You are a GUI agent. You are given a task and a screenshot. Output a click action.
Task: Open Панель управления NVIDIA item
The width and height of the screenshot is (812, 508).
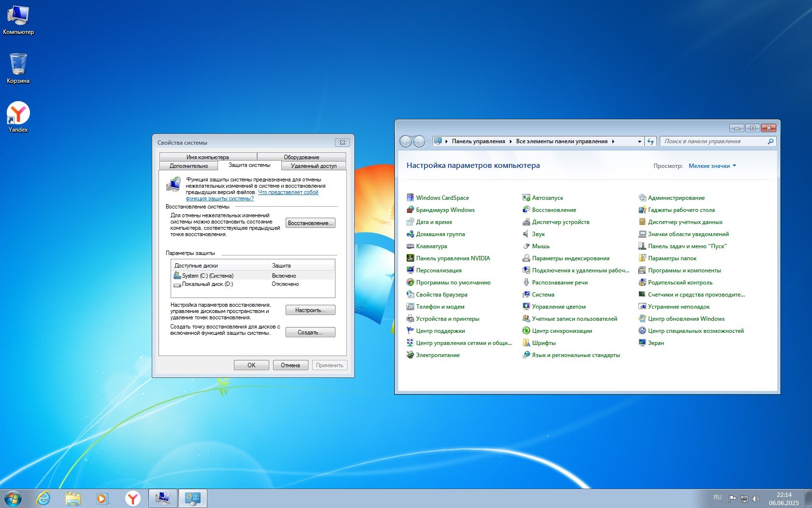452,258
